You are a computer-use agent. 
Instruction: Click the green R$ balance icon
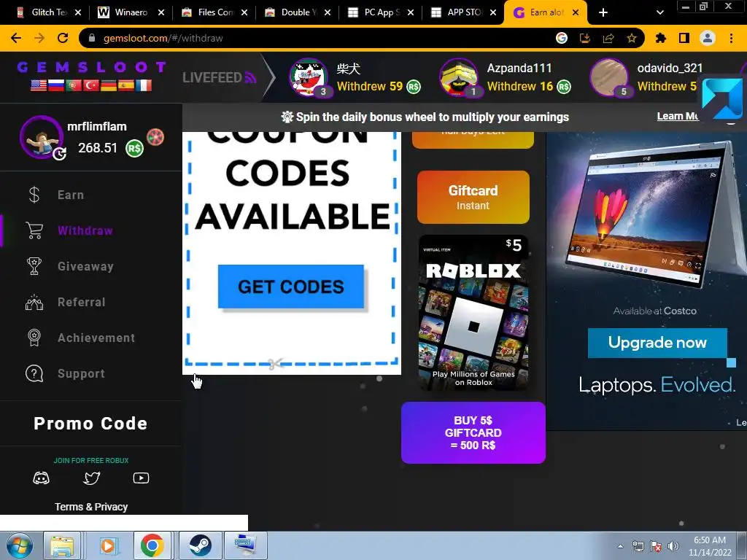point(134,149)
